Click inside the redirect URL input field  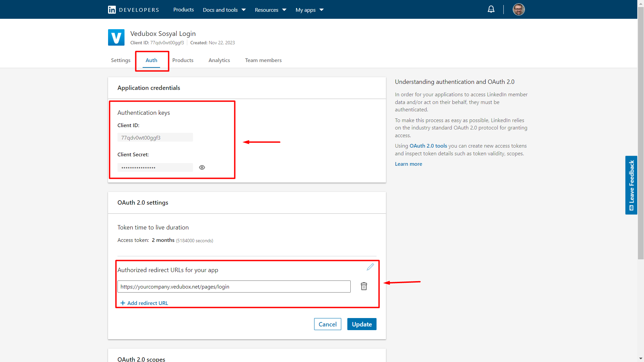(x=234, y=286)
